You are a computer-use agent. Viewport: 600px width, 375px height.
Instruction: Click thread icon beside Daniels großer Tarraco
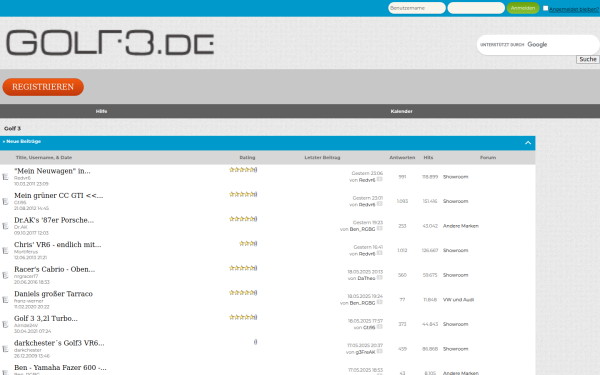pyautogui.click(x=5, y=300)
